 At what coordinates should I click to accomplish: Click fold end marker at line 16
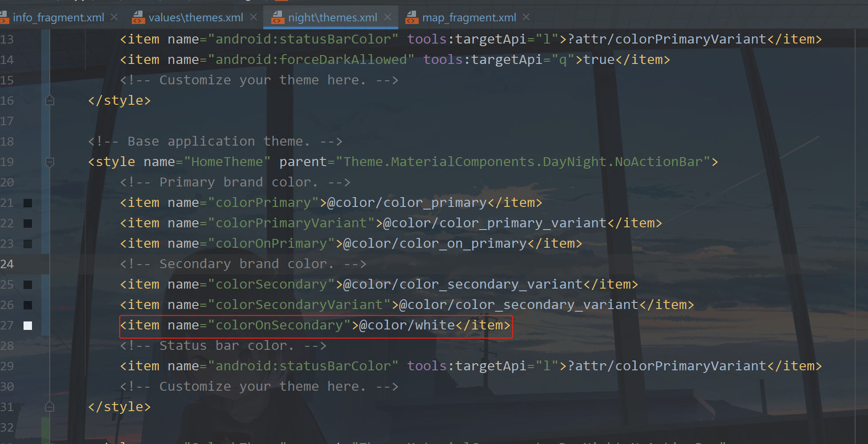tap(50, 101)
